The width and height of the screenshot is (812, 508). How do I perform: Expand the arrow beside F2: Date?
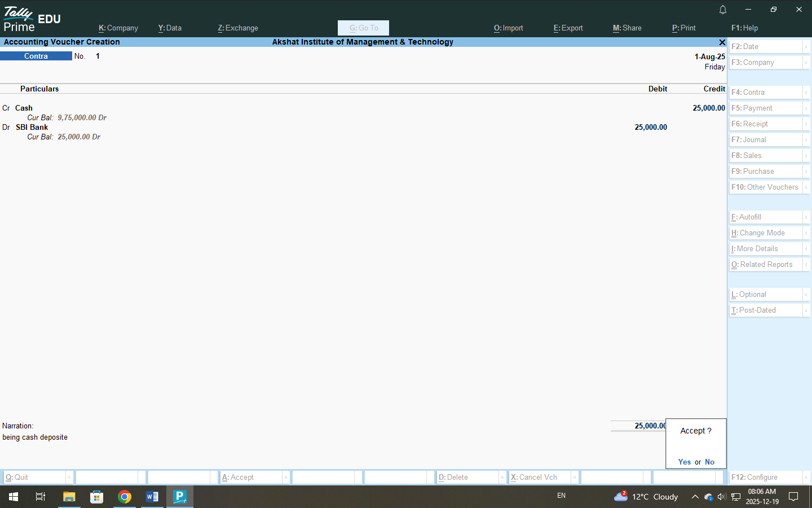806,47
